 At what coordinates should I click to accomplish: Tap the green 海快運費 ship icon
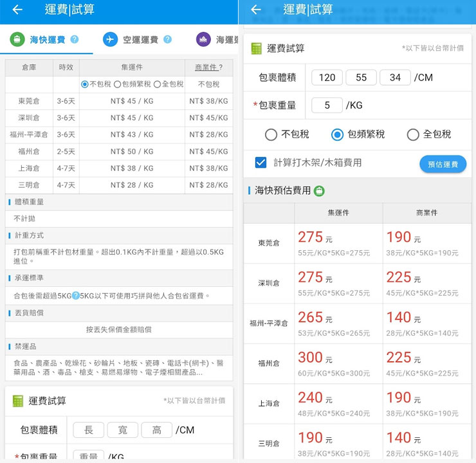(x=17, y=39)
